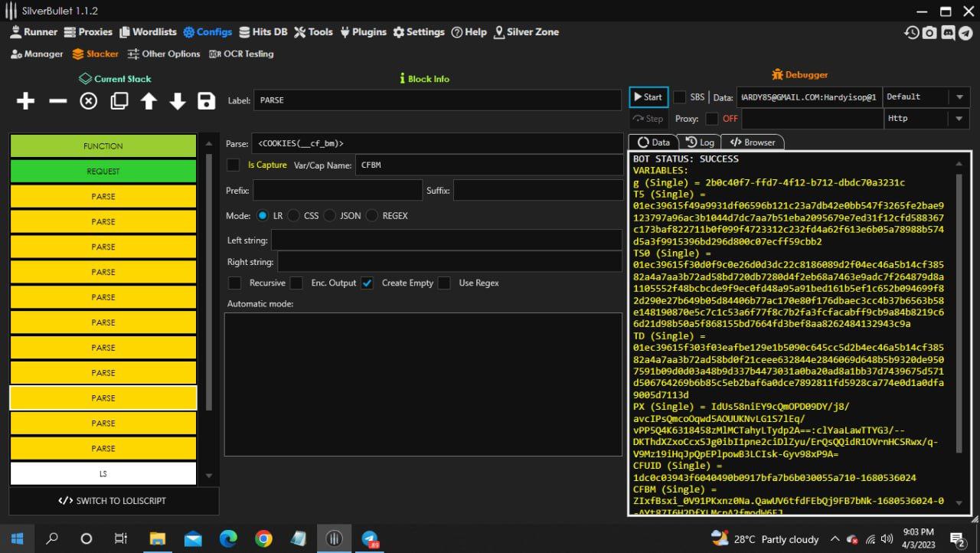Show hidden tray icons chevron
The width and height of the screenshot is (980, 553).
836,539
